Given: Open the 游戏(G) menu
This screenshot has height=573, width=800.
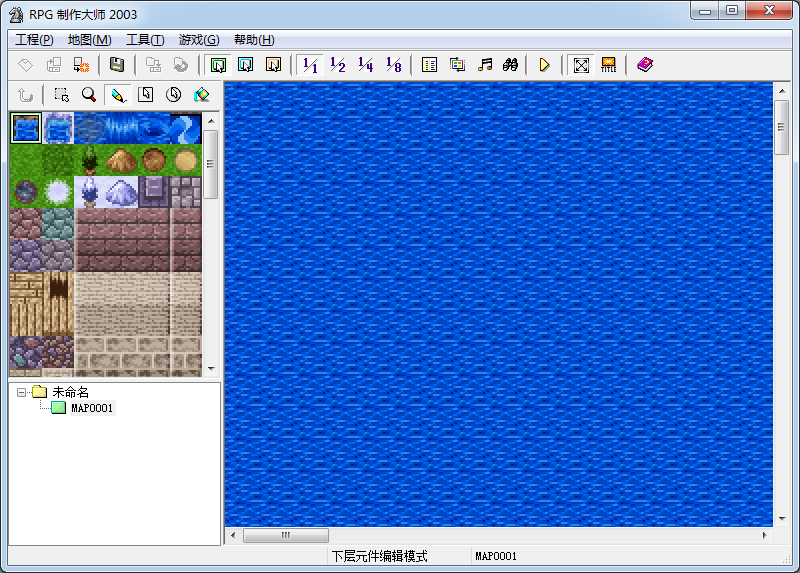Looking at the screenshot, I should pyautogui.click(x=199, y=40).
